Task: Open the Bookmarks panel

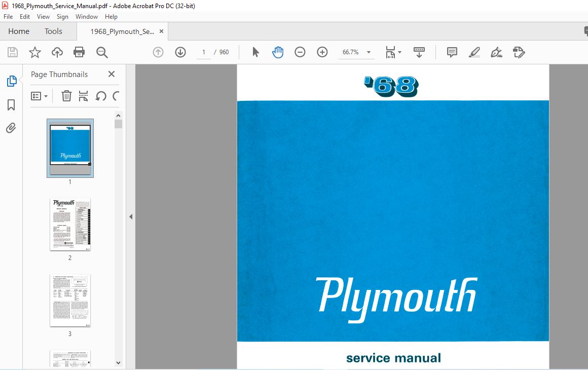Action: tap(11, 105)
